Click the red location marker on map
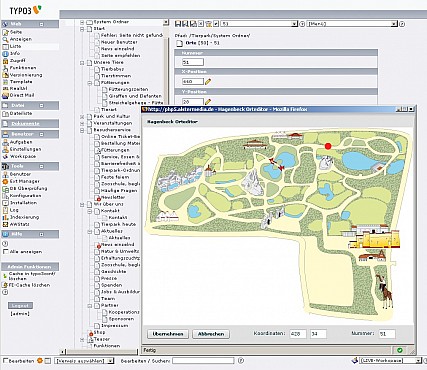The width and height of the screenshot is (427, 370). tap(328, 146)
